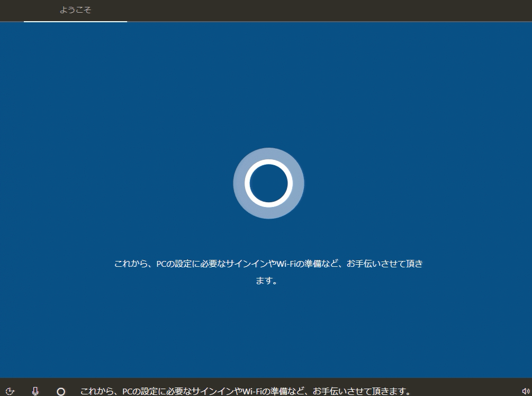Toggle the microphone icon

point(35,391)
